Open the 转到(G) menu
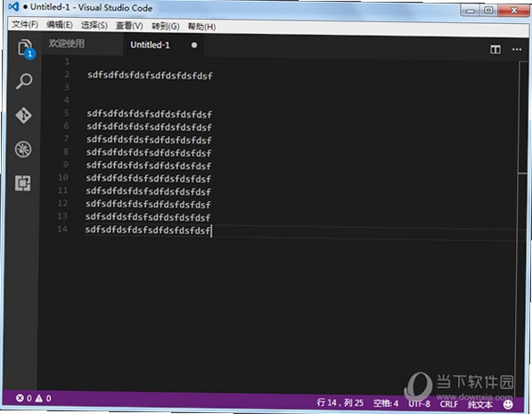 [x=165, y=26]
